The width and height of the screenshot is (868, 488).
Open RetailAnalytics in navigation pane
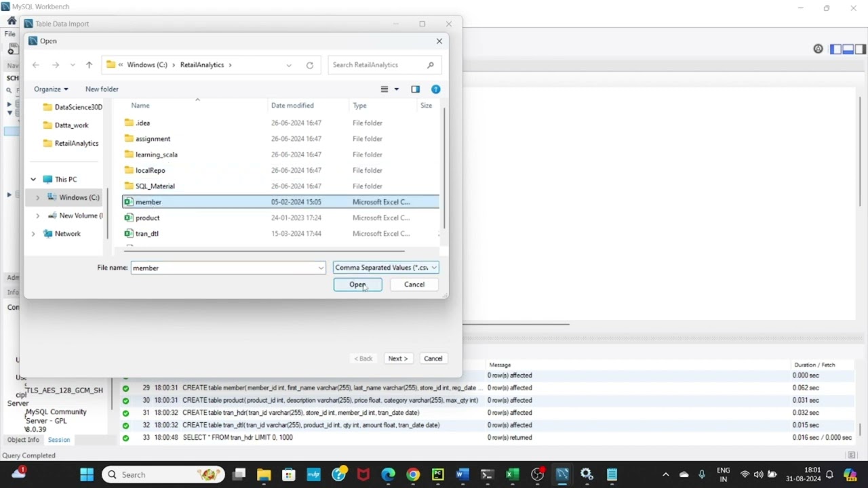click(71, 143)
